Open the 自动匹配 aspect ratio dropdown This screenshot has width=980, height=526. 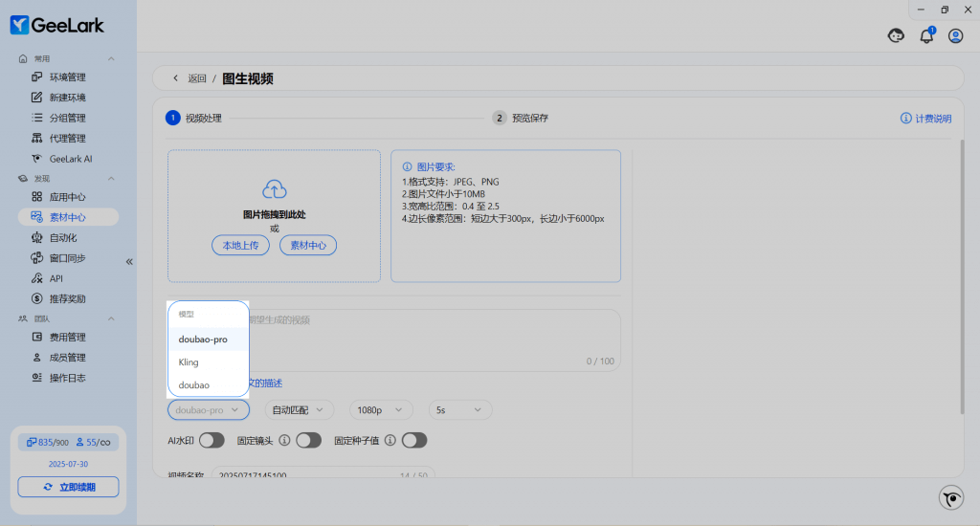coord(299,409)
